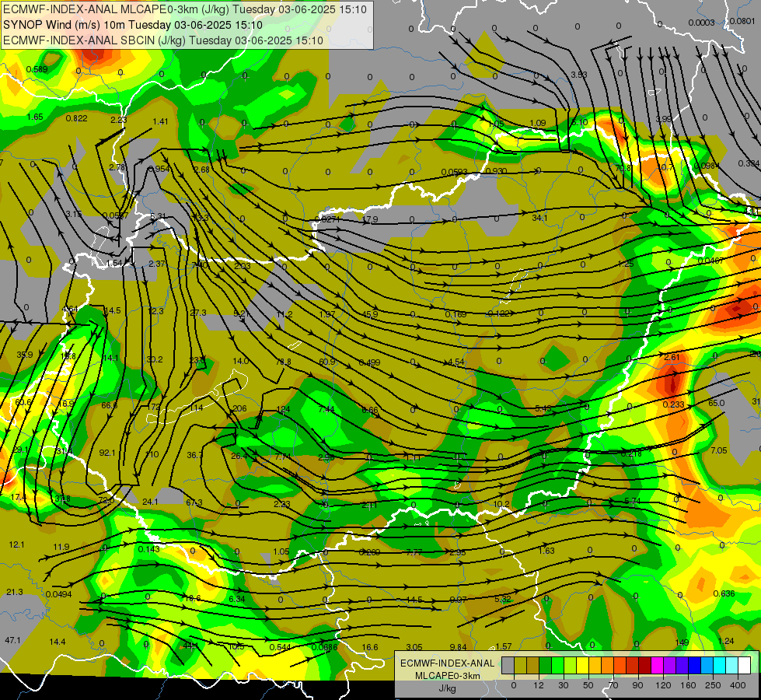Click the map value 206

239,408
